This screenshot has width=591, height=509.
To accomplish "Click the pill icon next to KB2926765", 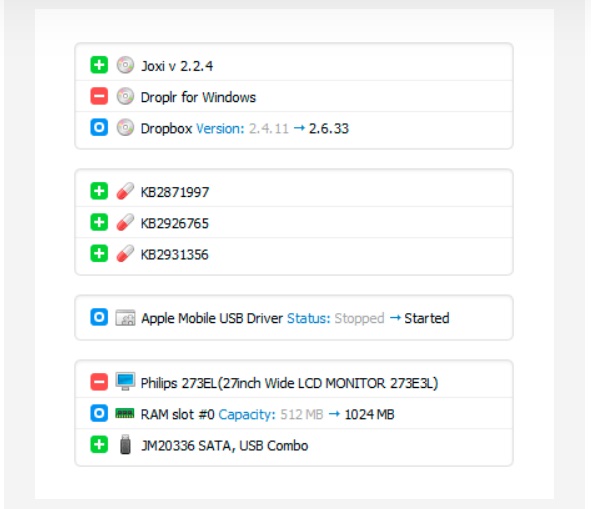I will (125, 222).
